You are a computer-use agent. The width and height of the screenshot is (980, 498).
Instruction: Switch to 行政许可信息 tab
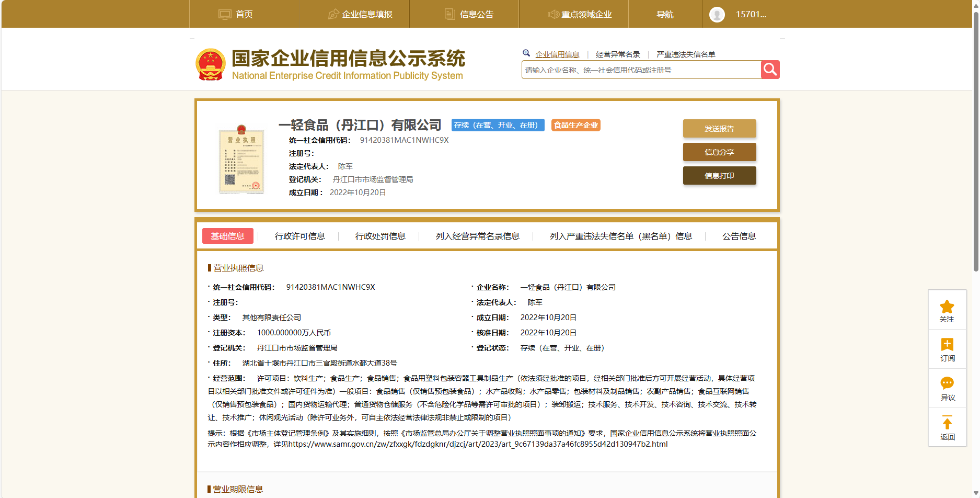pyautogui.click(x=299, y=236)
